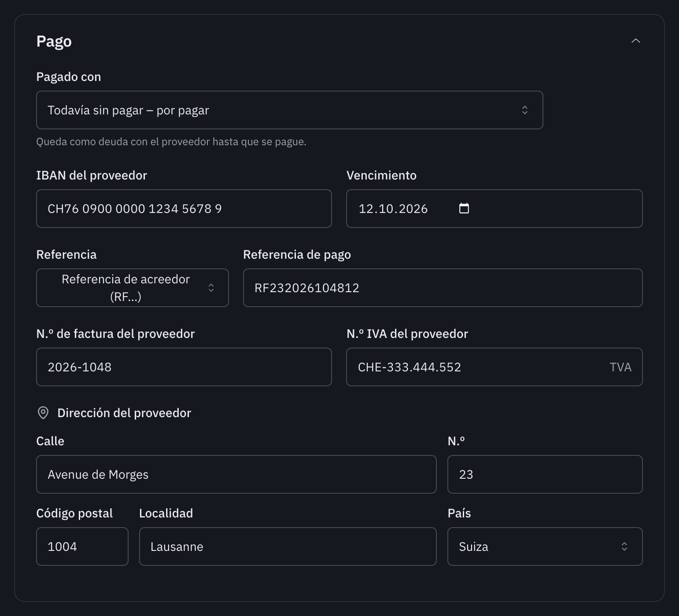Click the 'Referencia de pago' label

297,254
